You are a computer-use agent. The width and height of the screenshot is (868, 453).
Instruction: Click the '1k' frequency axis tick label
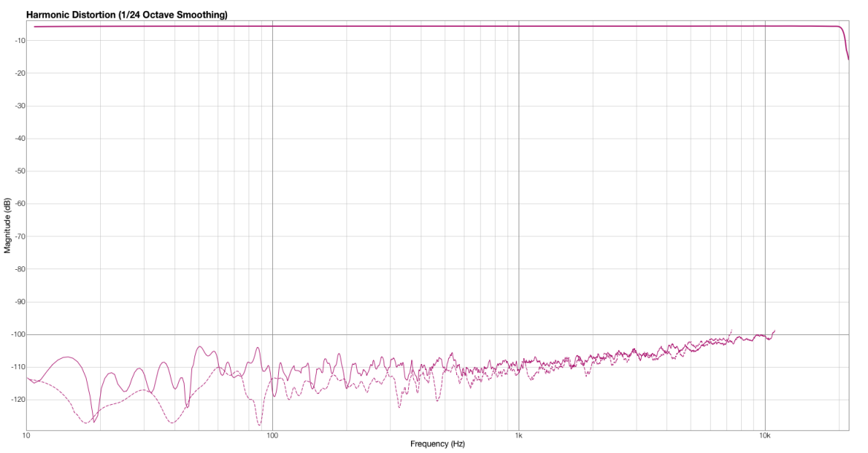[519, 436]
